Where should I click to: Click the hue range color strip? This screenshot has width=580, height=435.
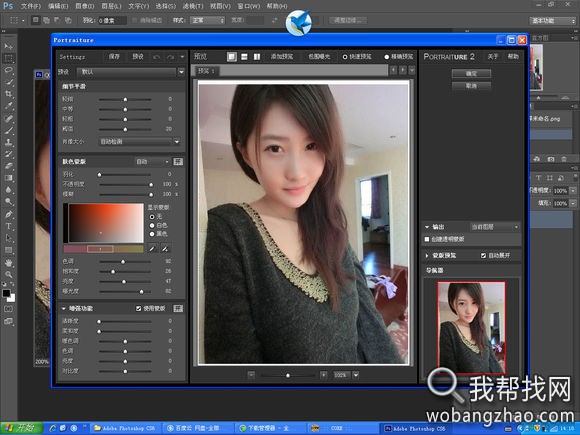click(x=104, y=249)
